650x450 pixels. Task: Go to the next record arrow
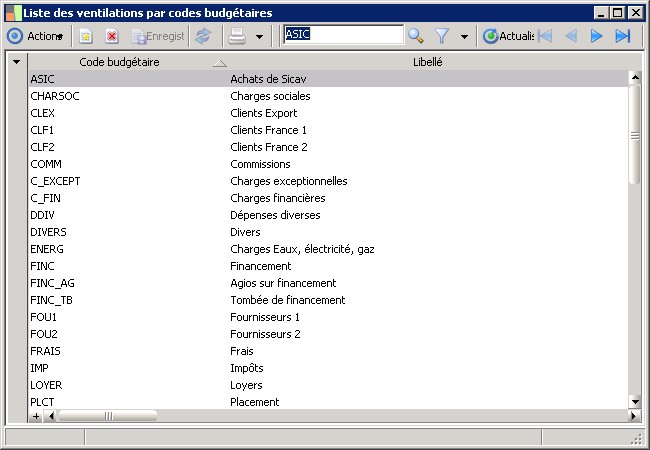pyautogui.click(x=597, y=36)
